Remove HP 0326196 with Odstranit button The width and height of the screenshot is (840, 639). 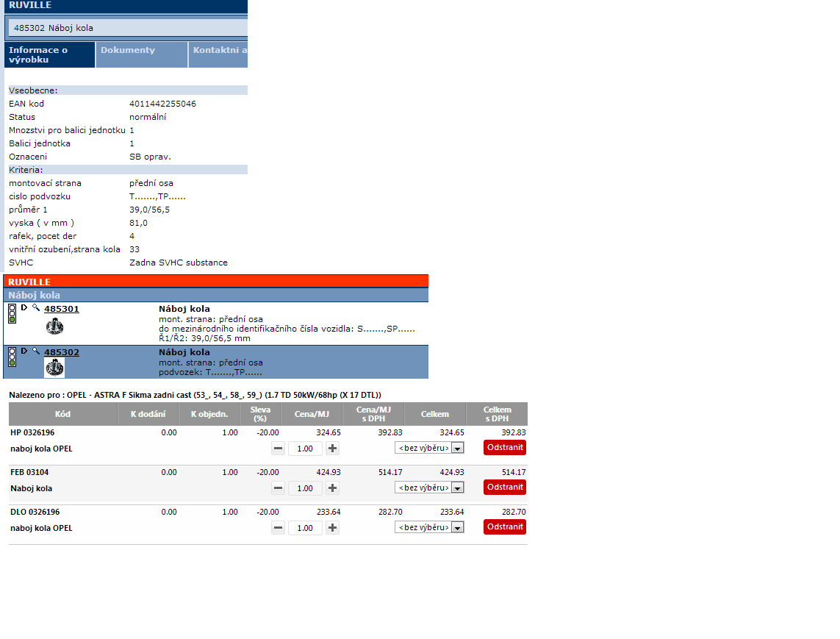[505, 447]
